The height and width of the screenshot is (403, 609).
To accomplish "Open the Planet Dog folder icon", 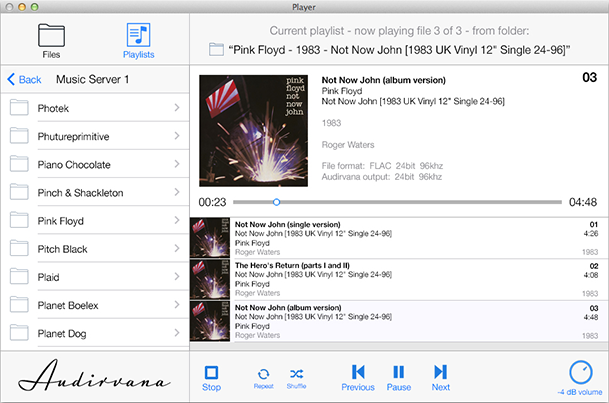I will [19, 333].
